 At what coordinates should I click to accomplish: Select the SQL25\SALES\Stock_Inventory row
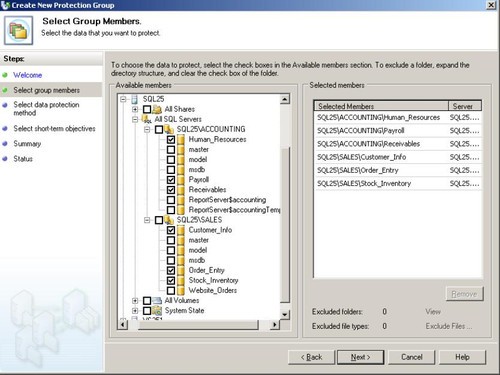[398, 183]
